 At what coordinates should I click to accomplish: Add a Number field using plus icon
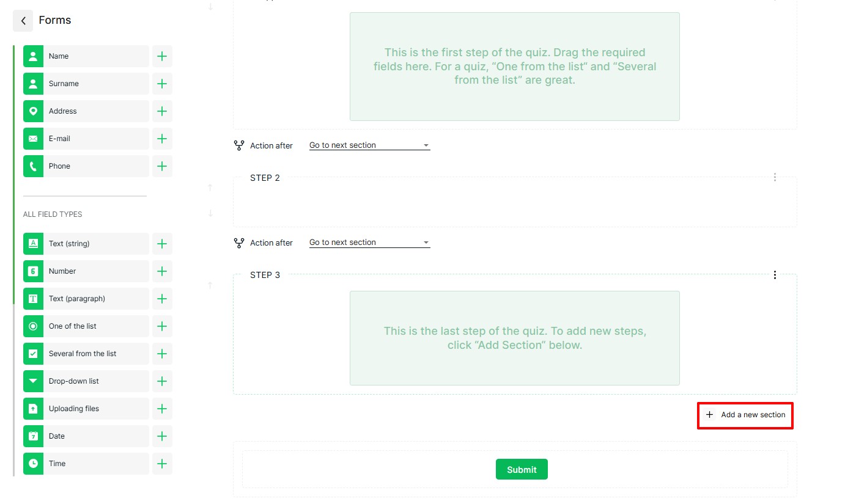point(162,271)
